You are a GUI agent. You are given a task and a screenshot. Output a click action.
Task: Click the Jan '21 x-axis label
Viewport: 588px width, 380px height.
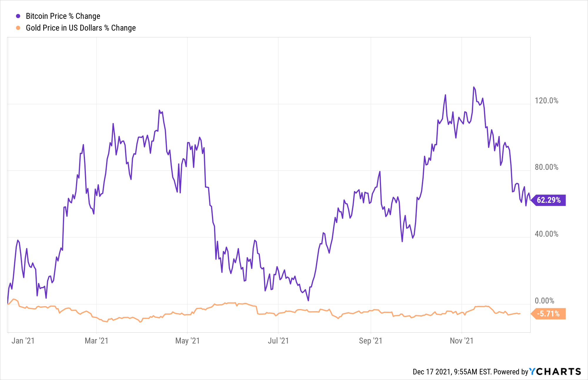click(23, 341)
